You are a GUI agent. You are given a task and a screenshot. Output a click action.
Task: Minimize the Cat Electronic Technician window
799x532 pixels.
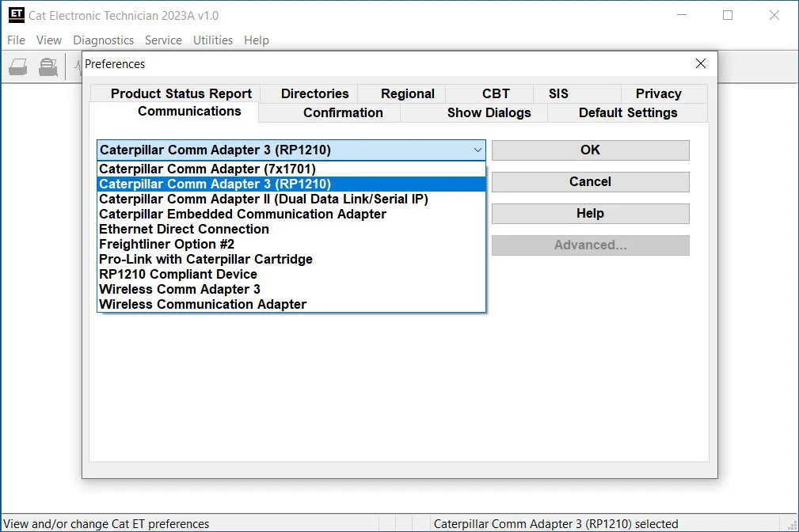(x=681, y=15)
